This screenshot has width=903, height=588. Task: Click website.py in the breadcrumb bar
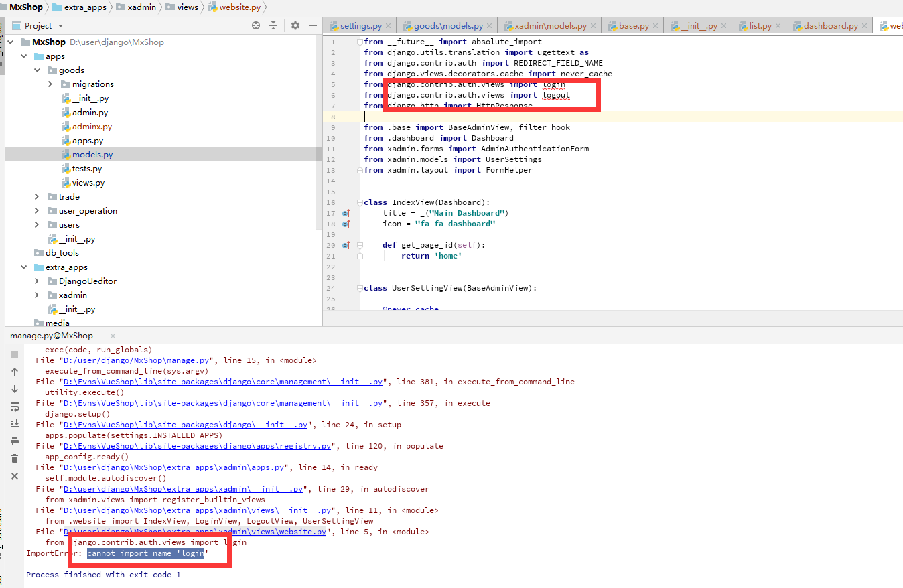tap(234, 7)
